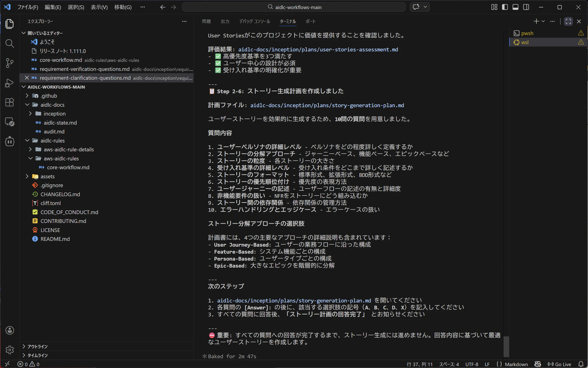Viewport: 588px width, 368px height.
Task: Open the Accounts icon
Action: 10,330
